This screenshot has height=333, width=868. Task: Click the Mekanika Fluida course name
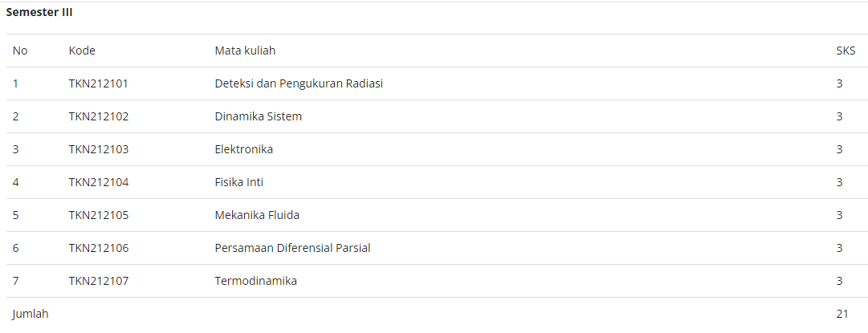click(257, 215)
